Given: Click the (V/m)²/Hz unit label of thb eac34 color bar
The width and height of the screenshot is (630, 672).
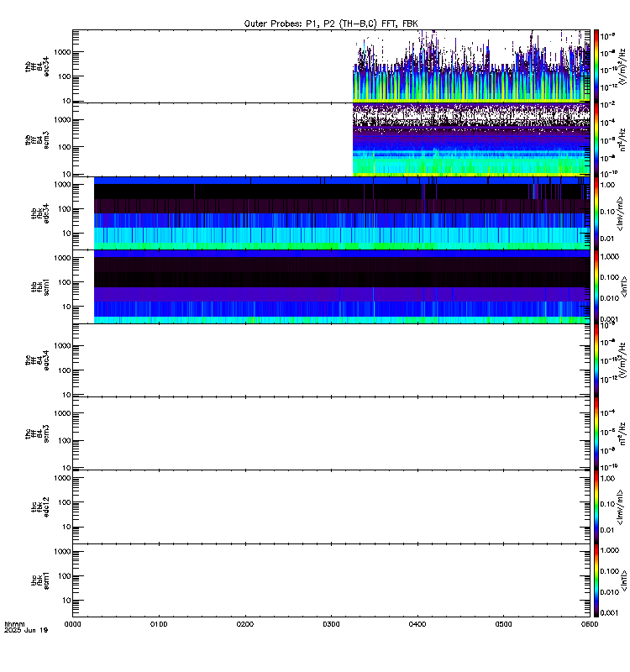Looking at the screenshot, I should click(x=622, y=66).
